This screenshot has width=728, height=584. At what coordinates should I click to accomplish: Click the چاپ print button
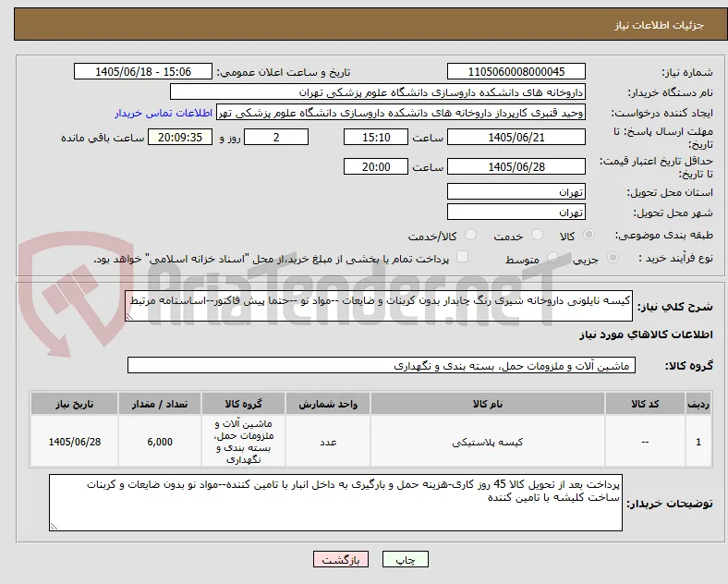click(406, 559)
